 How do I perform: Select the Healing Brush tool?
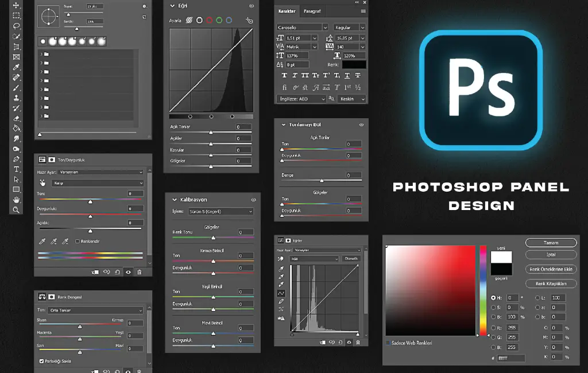click(x=16, y=77)
